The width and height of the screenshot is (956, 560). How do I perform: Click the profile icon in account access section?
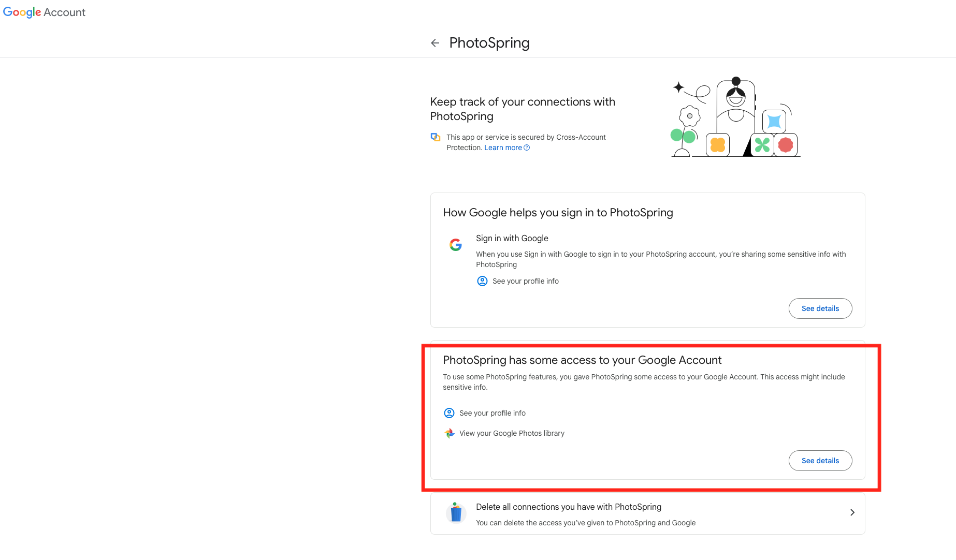449,413
